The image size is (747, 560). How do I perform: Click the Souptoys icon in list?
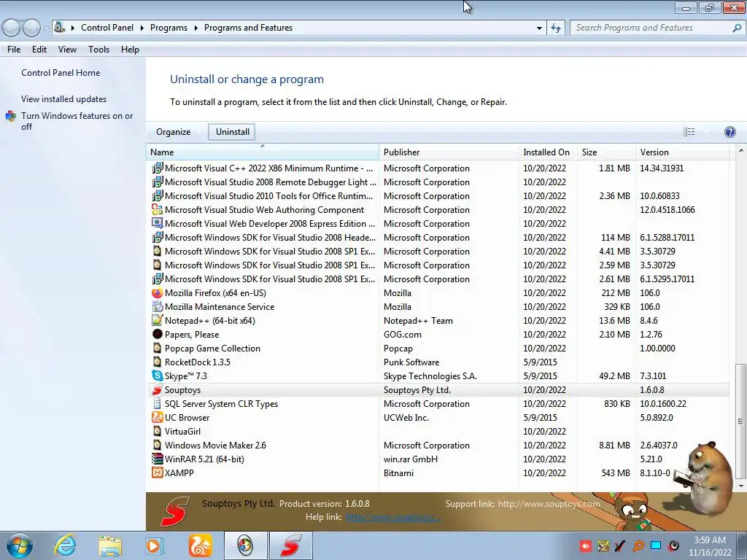157,389
